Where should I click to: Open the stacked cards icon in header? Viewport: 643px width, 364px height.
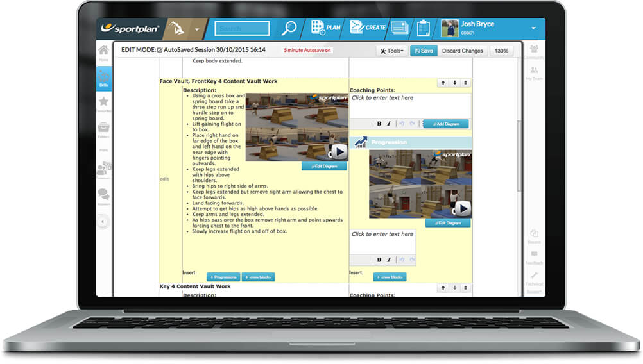(x=399, y=28)
